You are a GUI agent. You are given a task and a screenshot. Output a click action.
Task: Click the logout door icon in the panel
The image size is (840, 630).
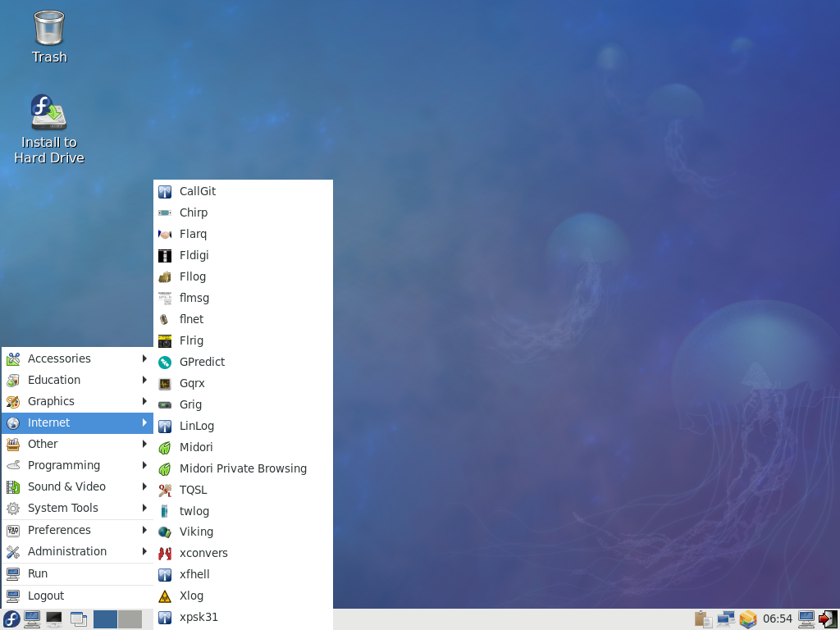pos(829,619)
